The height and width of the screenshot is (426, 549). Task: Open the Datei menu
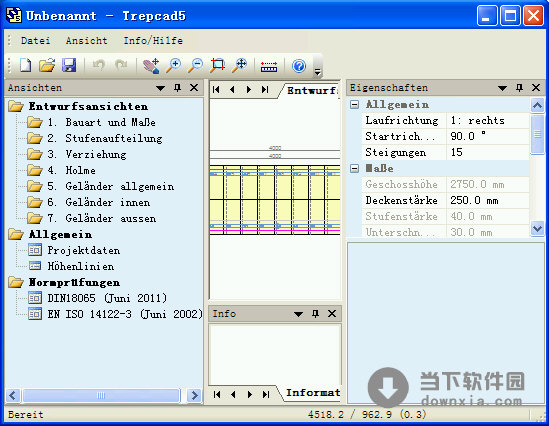pyautogui.click(x=36, y=41)
